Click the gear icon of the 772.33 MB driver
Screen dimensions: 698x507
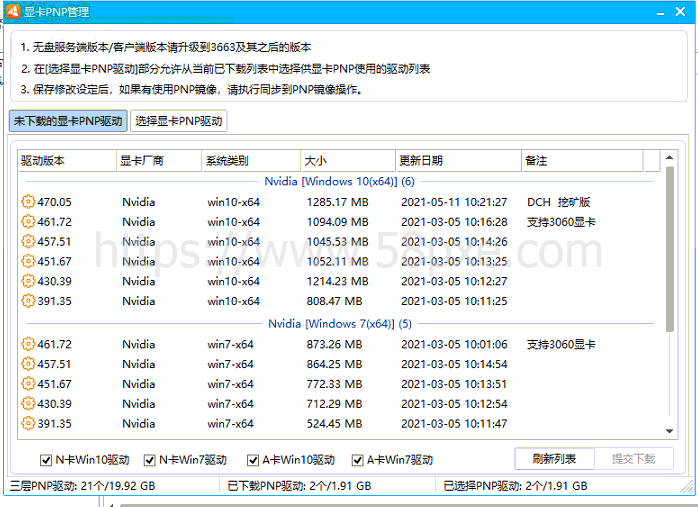[x=28, y=383]
